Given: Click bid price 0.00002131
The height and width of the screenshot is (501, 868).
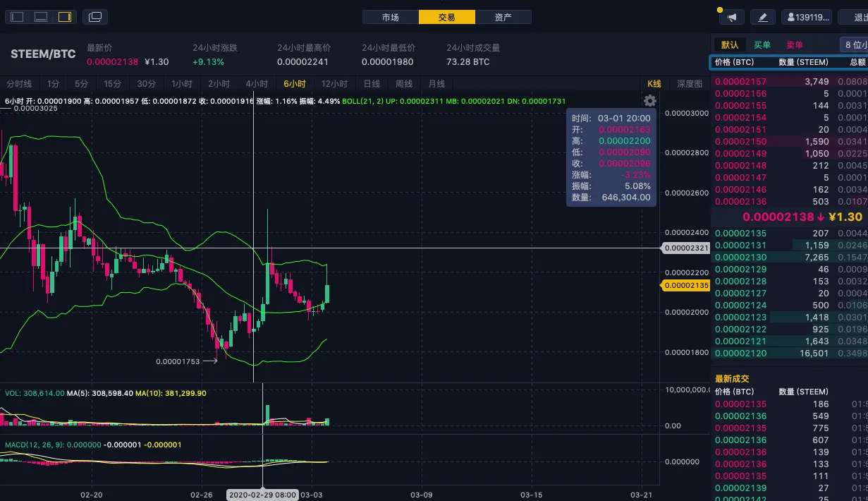Looking at the screenshot, I should pos(740,246).
